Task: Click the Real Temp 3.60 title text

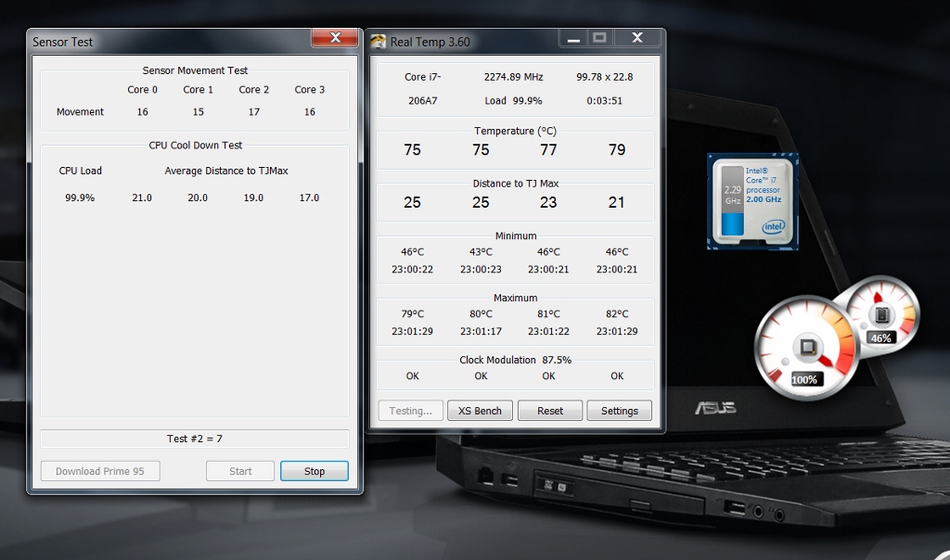Action: tap(430, 42)
